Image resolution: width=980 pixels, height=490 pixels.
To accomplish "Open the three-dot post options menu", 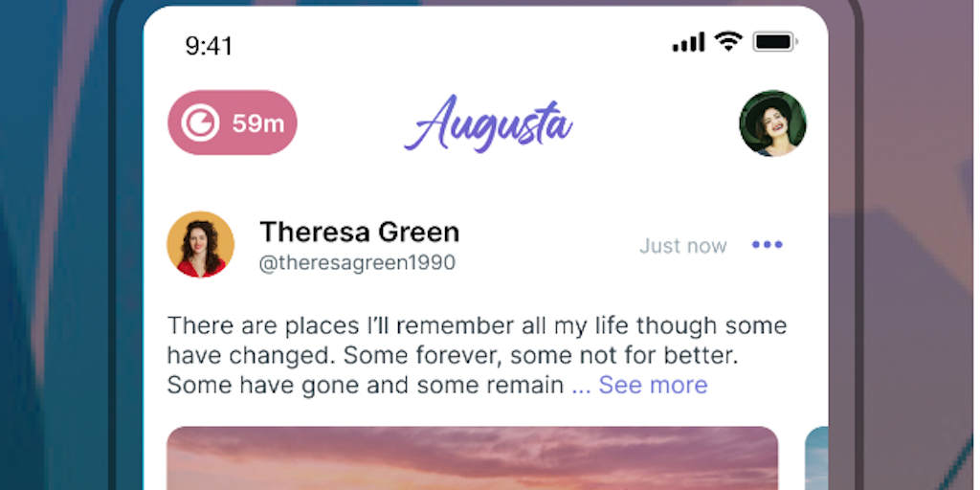I will click(767, 244).
